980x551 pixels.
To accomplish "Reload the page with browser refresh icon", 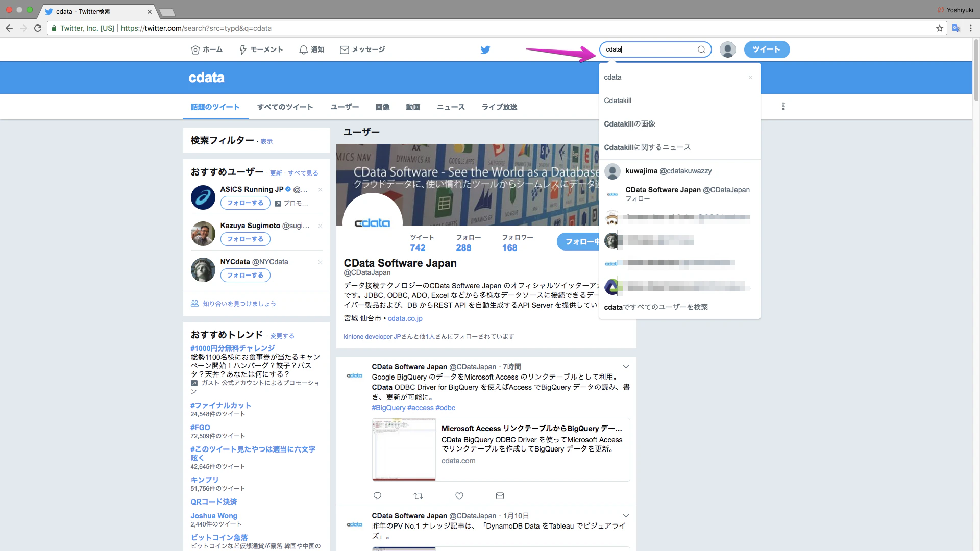I will click(x=38, y=28).
